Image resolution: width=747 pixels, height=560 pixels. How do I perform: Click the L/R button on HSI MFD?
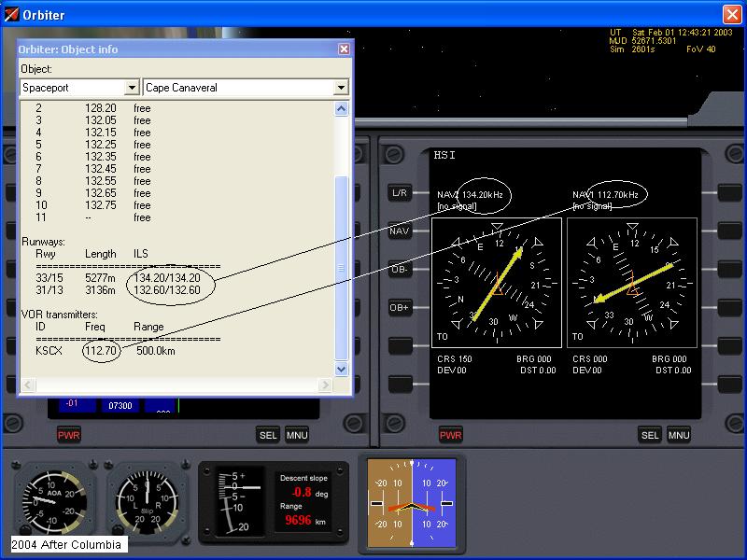pos(400,193)
